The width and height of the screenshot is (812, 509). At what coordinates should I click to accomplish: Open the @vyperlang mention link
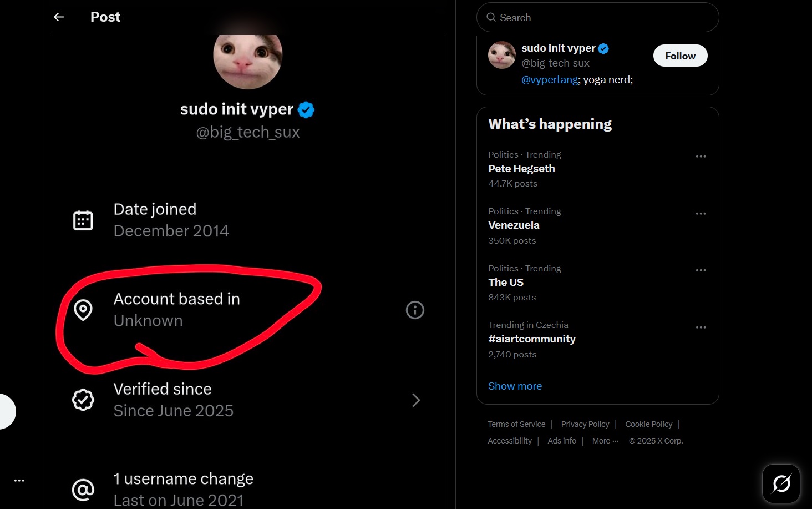point(550,80)
